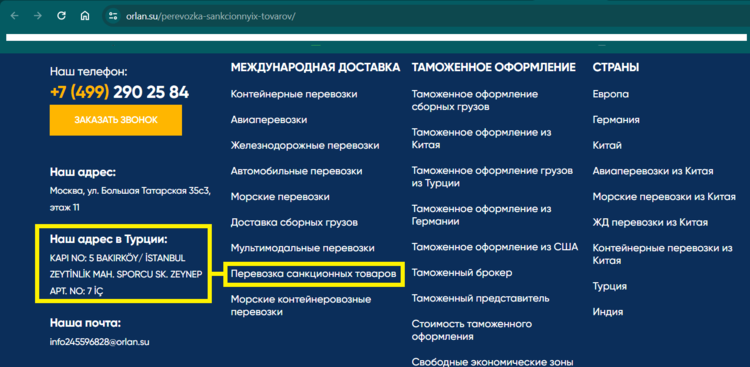Open Таможенное оформление из Китая link
750x367 pixels.
click(x=481, y=139)
